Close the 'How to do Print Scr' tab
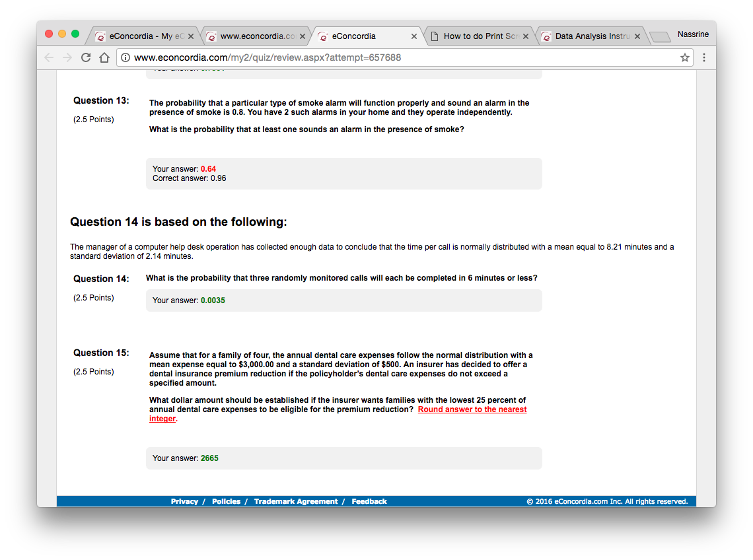The height and width of the screenshot is (560, 753). 526,36
